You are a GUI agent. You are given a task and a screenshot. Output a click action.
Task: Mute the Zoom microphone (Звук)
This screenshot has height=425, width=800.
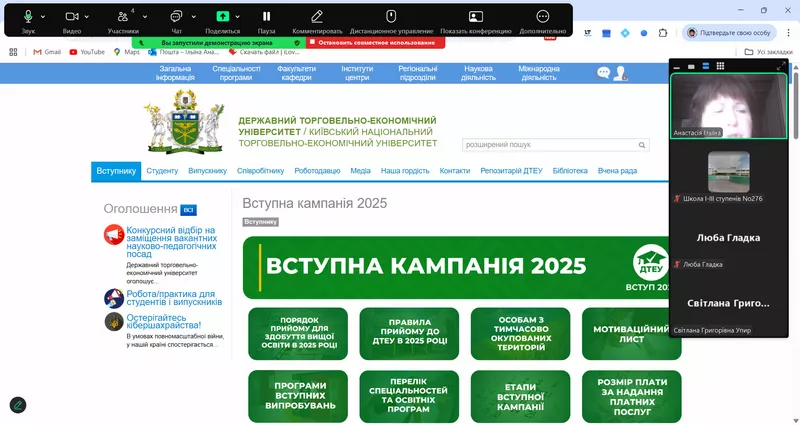[x=28, y=17]
